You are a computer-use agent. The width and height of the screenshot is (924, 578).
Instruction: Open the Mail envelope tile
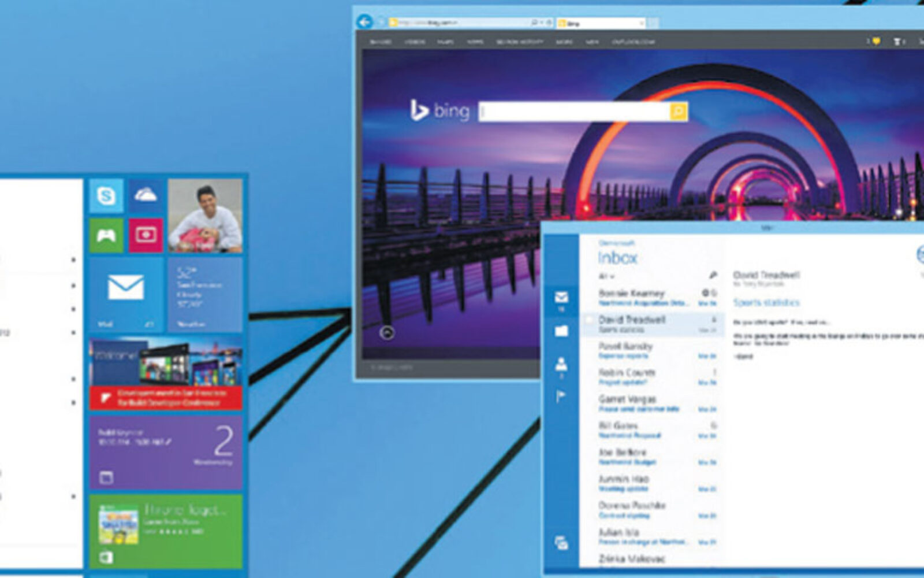pyautogui.click(x=126, y=294)
